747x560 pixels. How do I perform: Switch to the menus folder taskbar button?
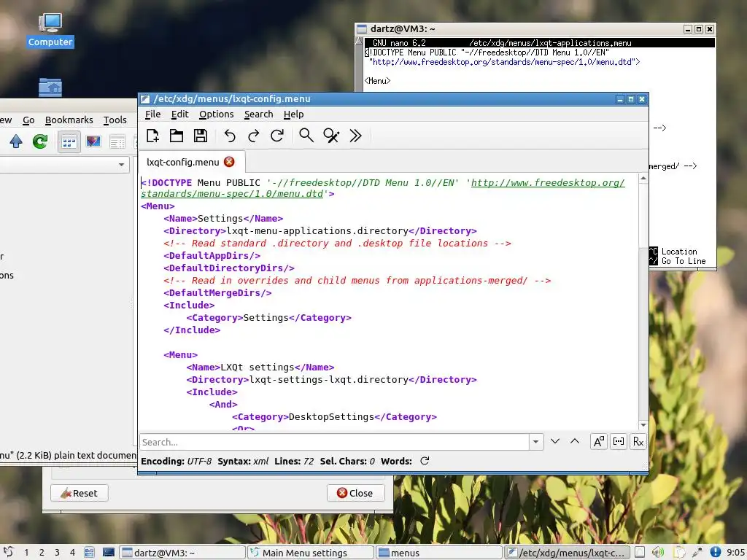(438, 553)
